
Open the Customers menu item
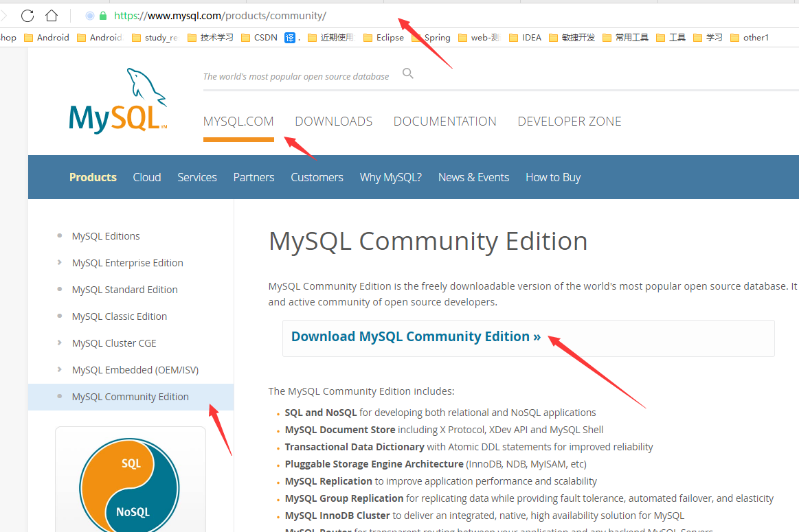tap(317, 177)
